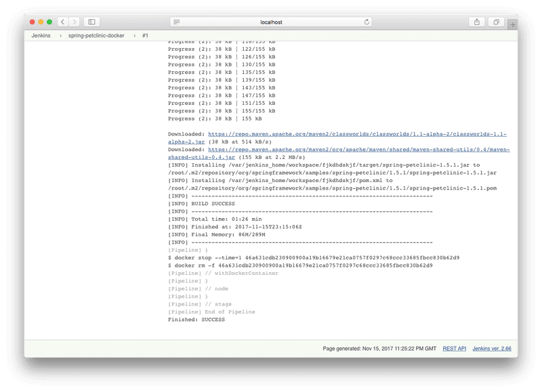Reload the page with the refresh icon
Viewport: 542px width, 392px height.
coord(367,22)
